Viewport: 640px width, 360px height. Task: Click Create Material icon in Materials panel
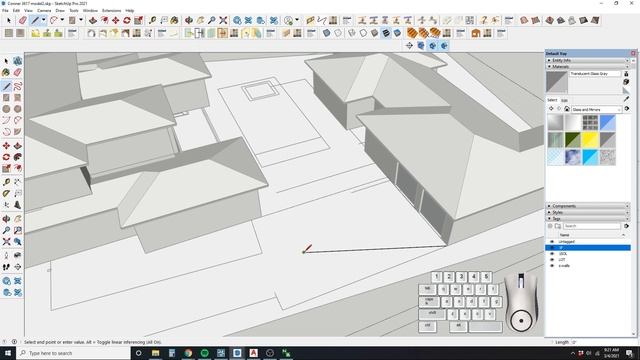point(626,81)
